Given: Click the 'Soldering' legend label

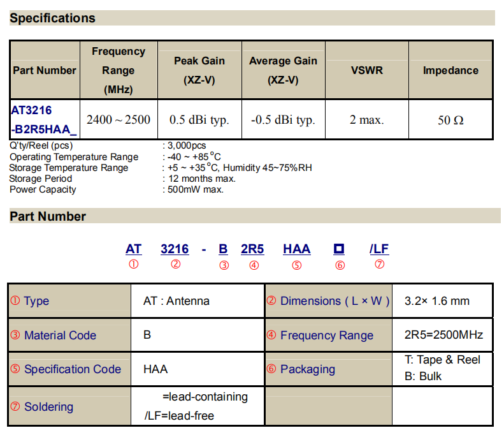Looking at the screenshot, I should click(49, 407).
